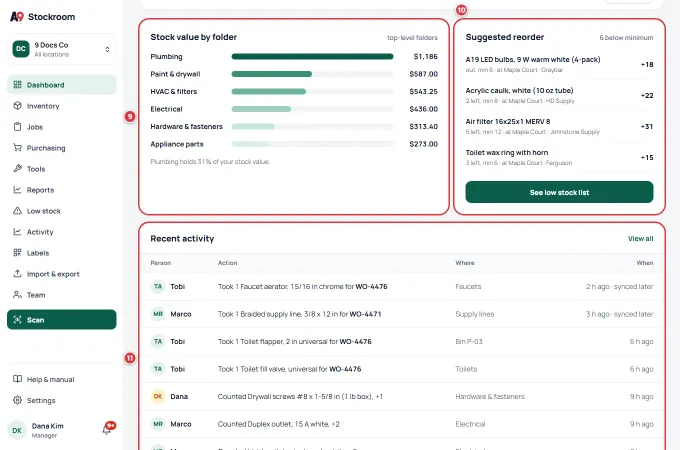Click Bin P-03 location cell

(x=469, y=342)
